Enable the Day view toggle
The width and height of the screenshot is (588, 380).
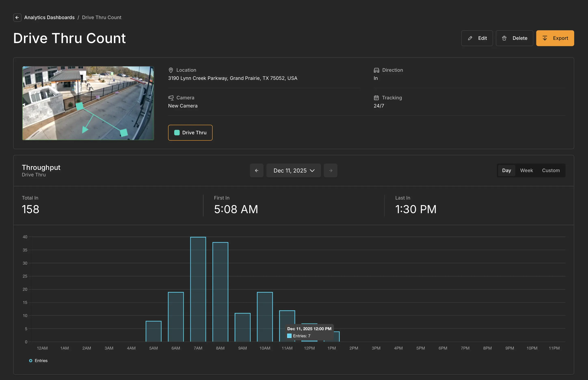507,170
